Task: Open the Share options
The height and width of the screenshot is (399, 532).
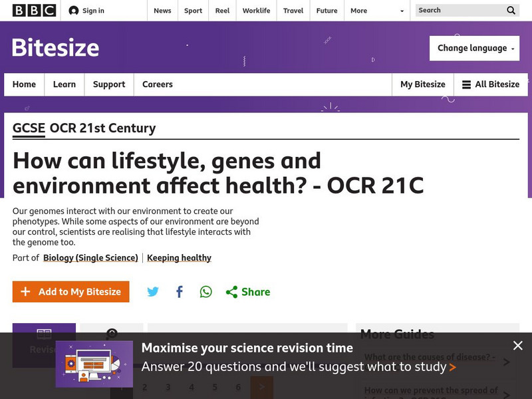Action: click(x=248, y=292)
